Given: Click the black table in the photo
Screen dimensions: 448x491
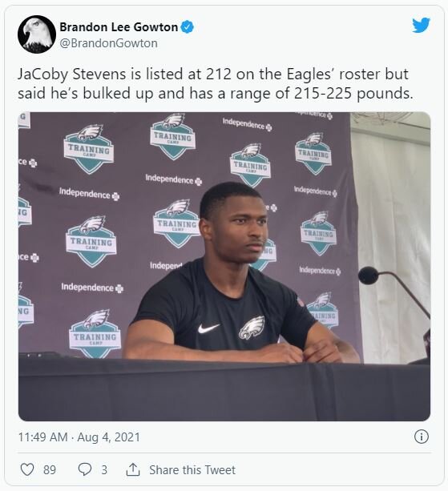Looking at the screenshot, I should [x=224, y=389].
